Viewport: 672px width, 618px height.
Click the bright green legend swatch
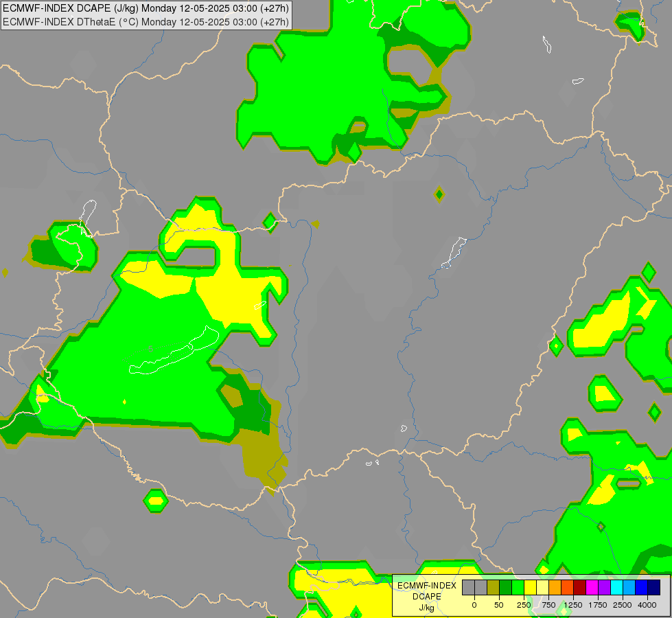pyautogui.click(x=518, y=587)
